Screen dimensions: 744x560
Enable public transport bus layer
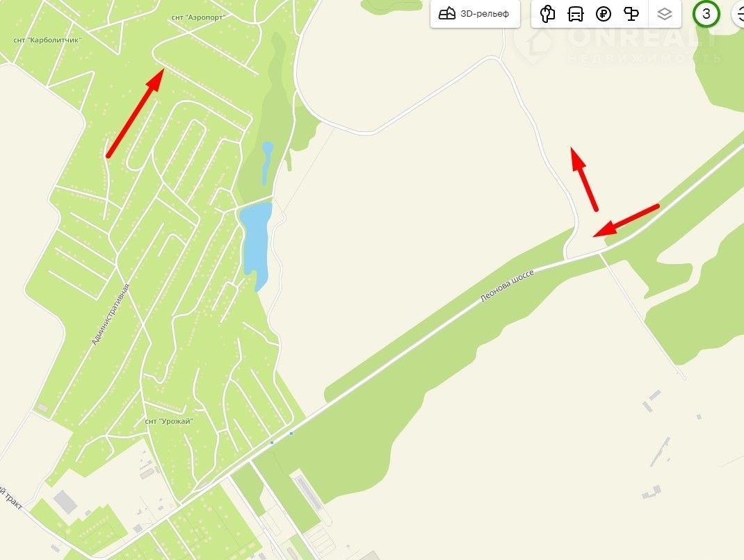[x=575, y=14]
